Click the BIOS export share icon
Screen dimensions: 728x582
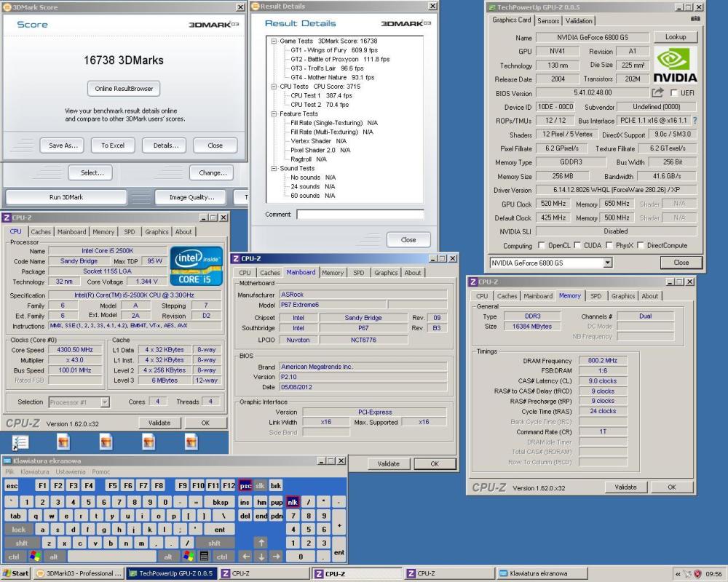point(657,93)
